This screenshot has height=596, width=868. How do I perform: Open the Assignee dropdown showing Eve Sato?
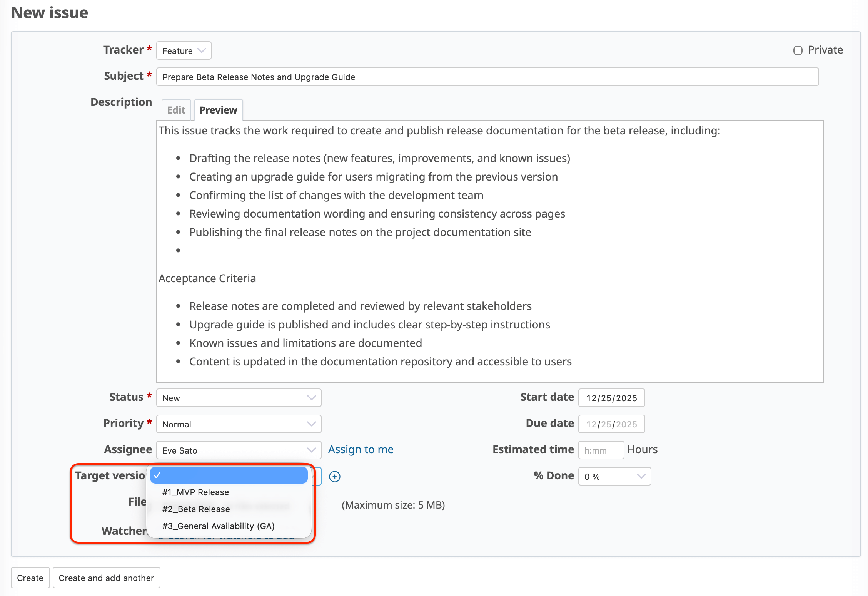(239, 450)
